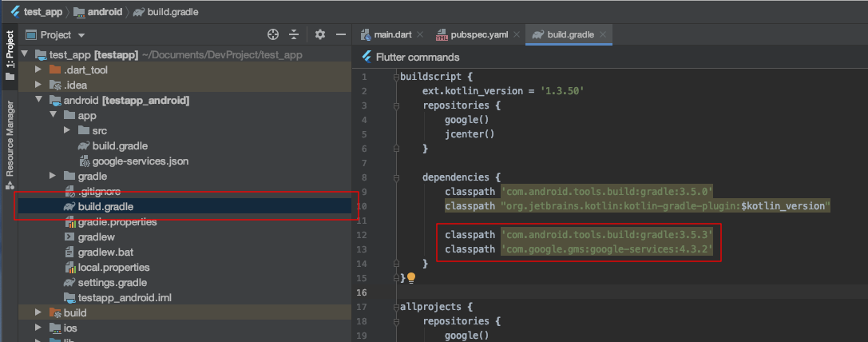Expand the src folder
This screenshot has height=342, width=868.
coord(67,131)
